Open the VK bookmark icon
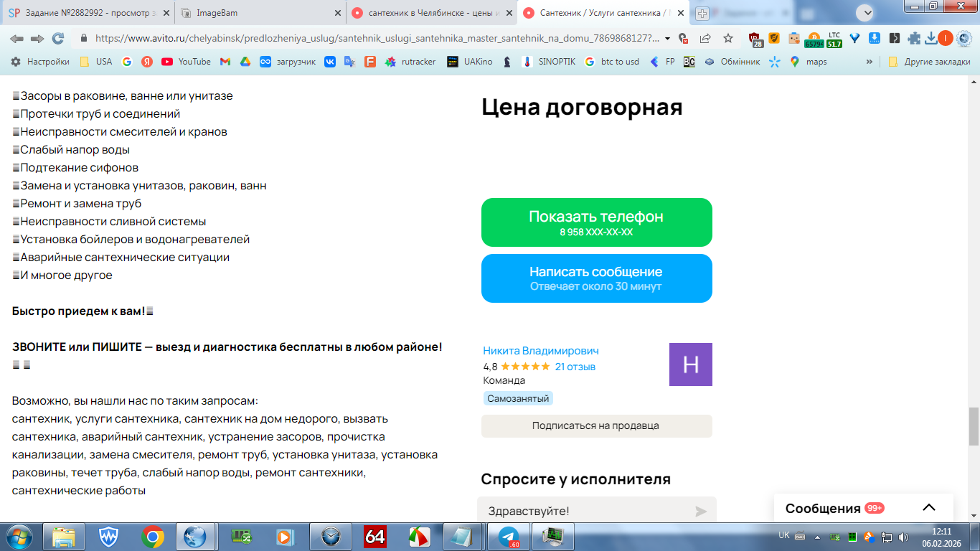Screen dimensions: 980x551 coord(330,62)
